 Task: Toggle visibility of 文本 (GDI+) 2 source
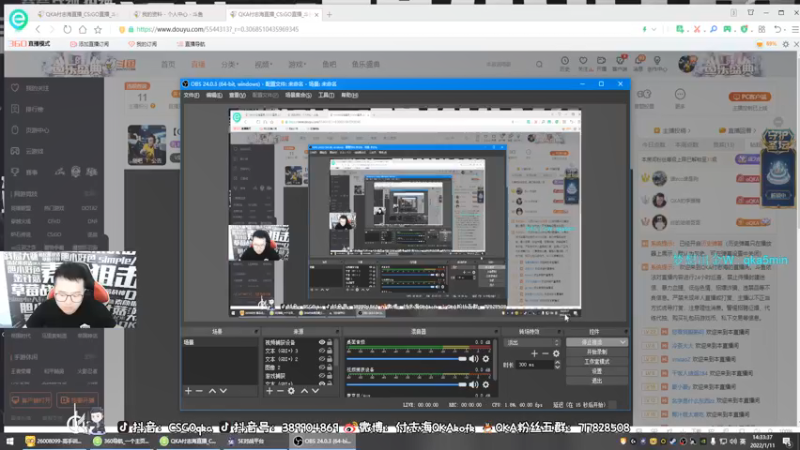[x=321, y=359]
